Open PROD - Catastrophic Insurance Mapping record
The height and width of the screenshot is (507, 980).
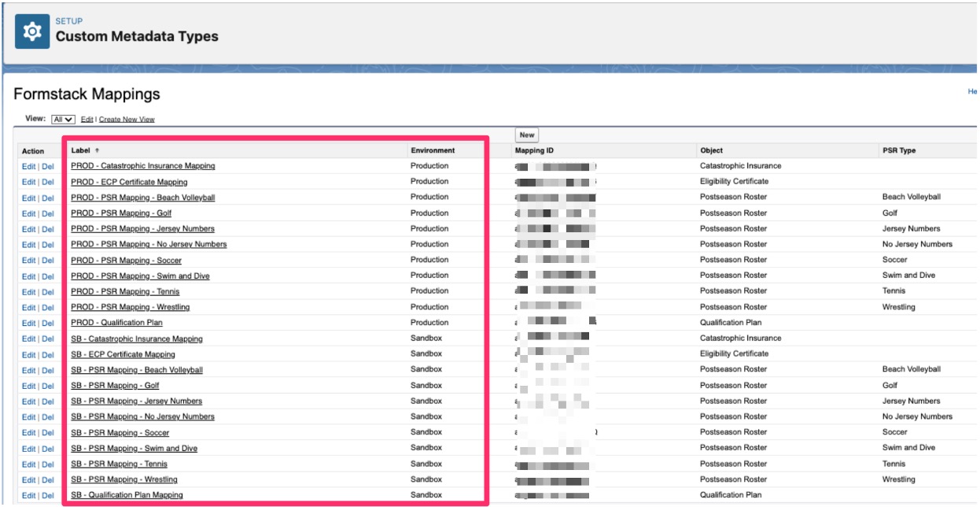[142, 166]
